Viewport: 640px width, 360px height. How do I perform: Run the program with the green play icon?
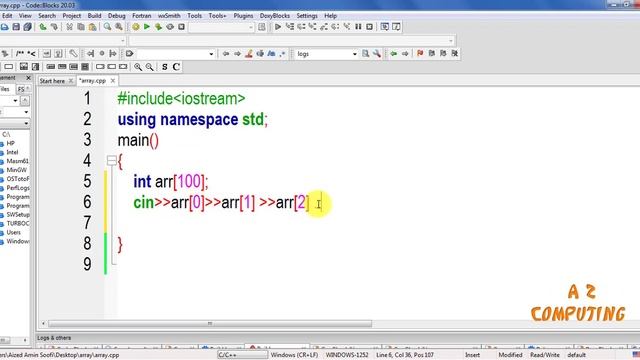147,27
